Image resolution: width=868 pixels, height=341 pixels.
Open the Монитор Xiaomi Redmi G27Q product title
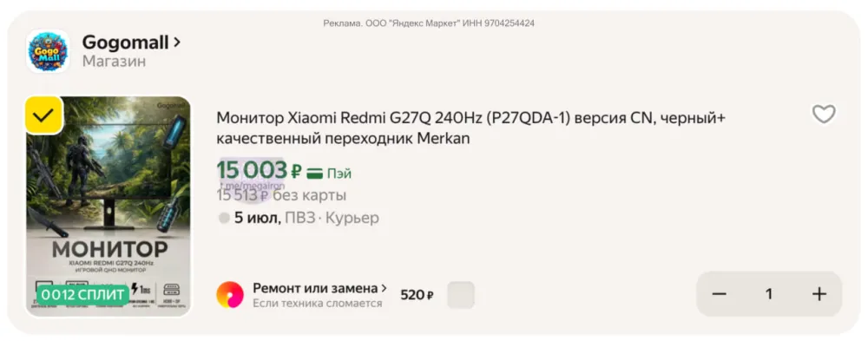[x=471, y=128]
